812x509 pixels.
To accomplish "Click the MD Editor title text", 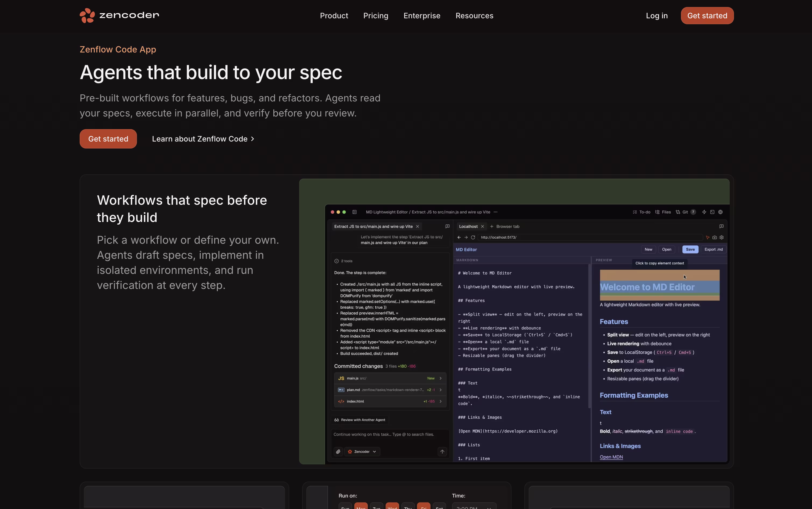I will [466, 249].
